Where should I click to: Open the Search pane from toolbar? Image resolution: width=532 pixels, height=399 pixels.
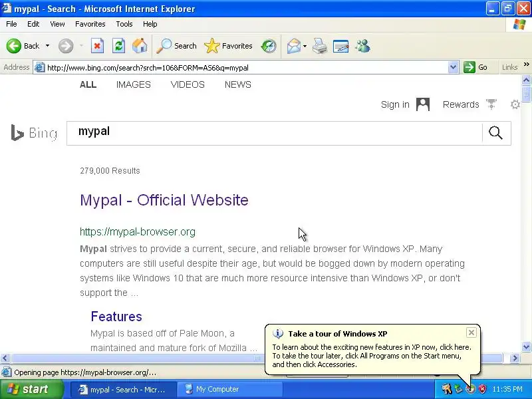click(x=176, y=46)
